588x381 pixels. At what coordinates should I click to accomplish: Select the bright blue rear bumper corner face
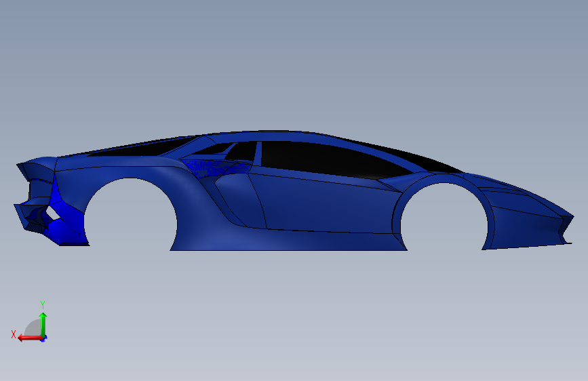(x=68, y=221)
